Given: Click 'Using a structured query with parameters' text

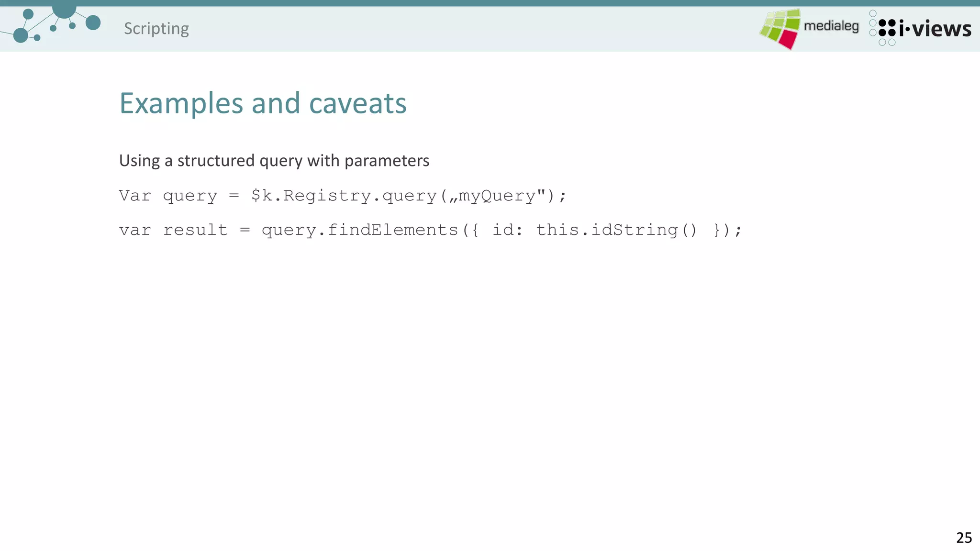Looking at the screenshot, I should 274,161.
